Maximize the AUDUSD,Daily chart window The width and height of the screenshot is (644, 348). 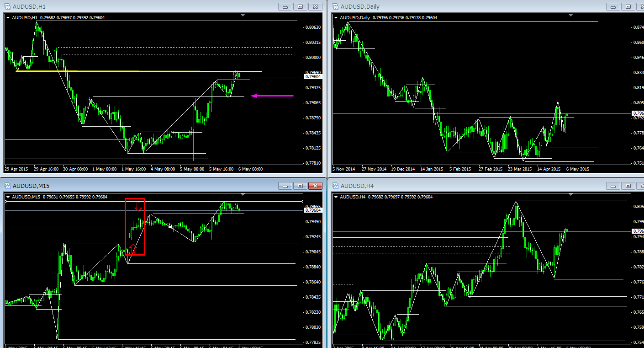pyautogui.click(x=628, y=6)
